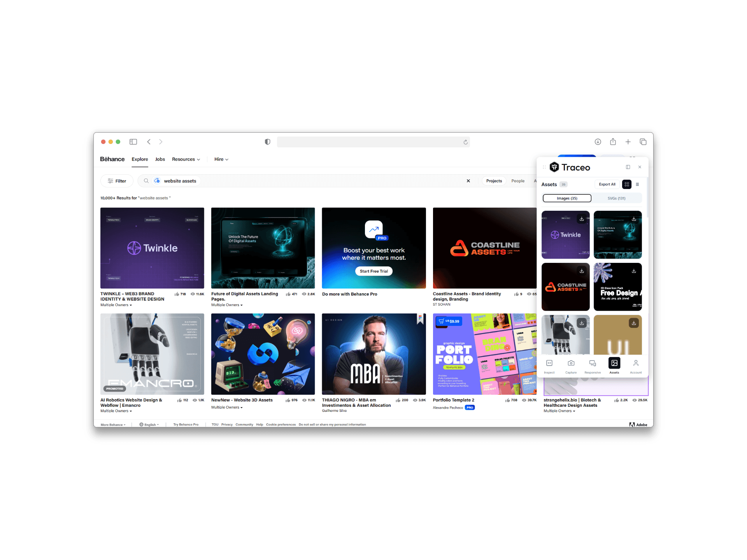Expand Multiple Owners under Future of Digital Assets

coord(227,305)
